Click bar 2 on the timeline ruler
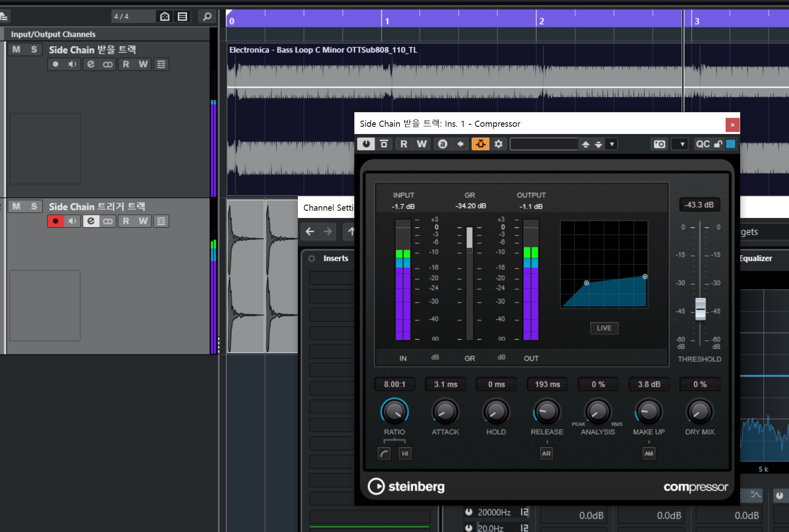Screen dimensions: 789x532 coord(542,21)
